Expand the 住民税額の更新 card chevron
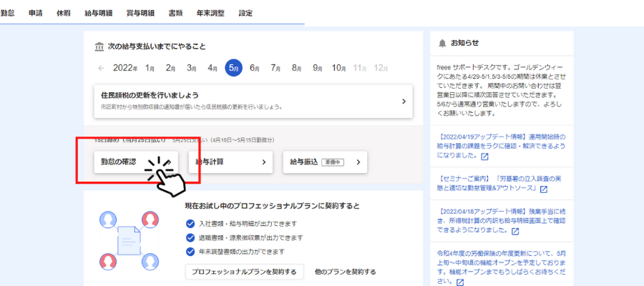 [404, 101]
